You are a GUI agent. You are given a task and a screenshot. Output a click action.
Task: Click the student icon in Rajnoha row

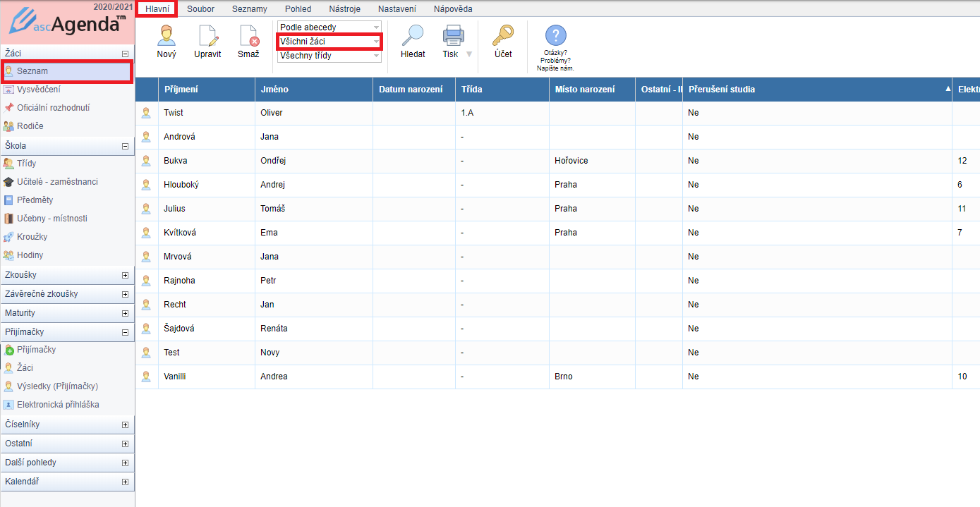click(146, 281)
